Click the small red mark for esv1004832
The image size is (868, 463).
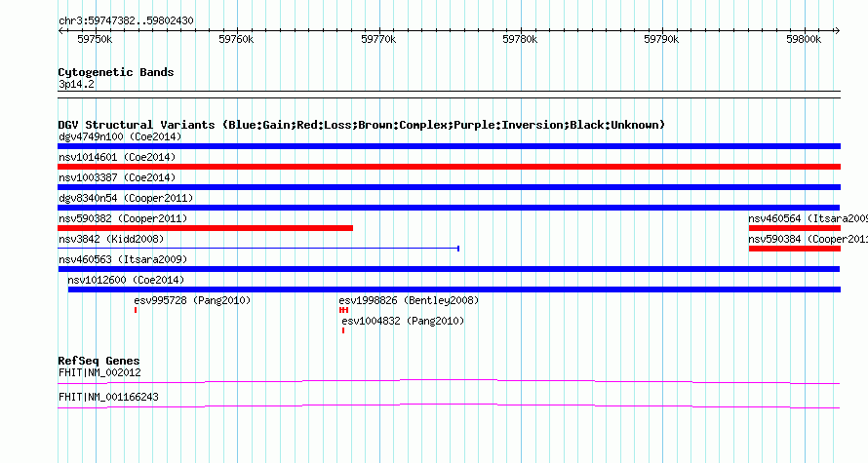point(343,330)
